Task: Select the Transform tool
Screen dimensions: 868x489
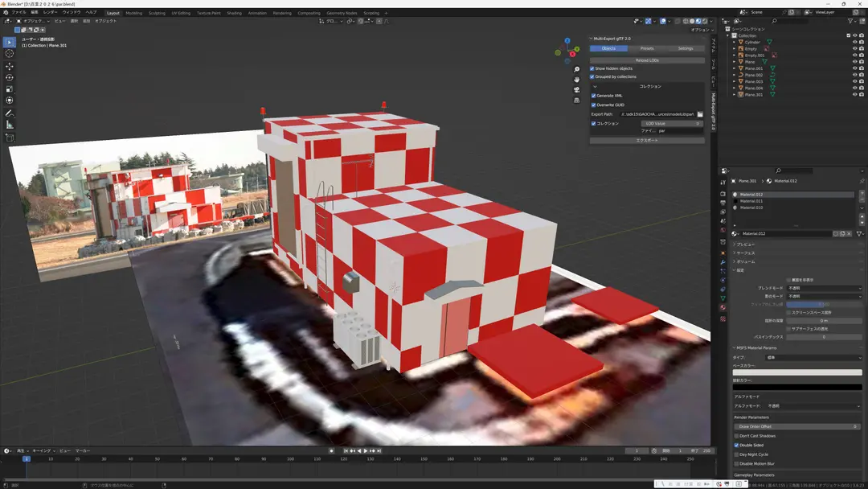Action: (x=10, y=101)
